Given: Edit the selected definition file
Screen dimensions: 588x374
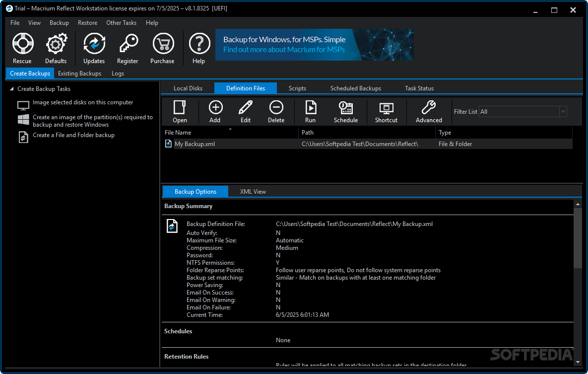Looking at the screenshot, I should point(246,107).
